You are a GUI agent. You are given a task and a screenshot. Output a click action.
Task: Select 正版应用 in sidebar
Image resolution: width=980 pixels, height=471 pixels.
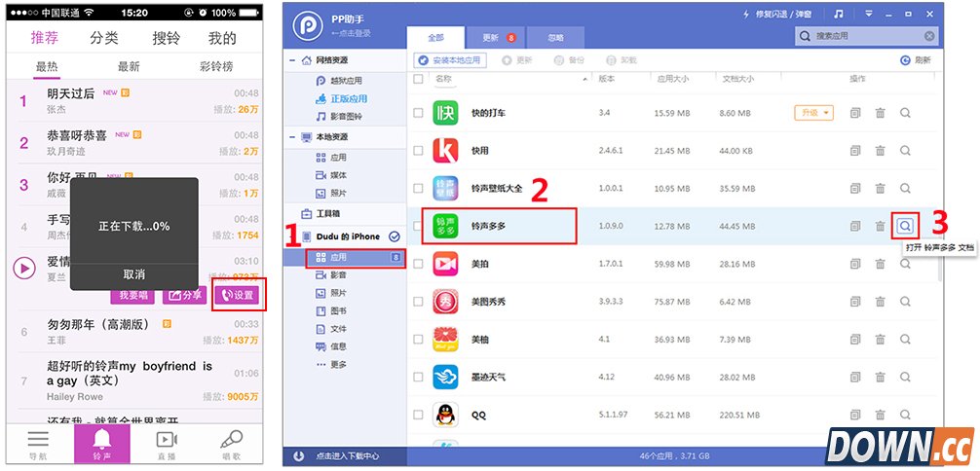[342, 98]
